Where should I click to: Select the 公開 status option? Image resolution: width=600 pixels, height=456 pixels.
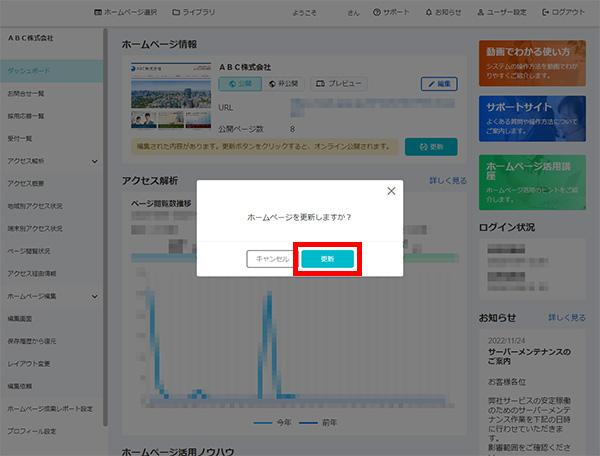click(x=239, y=85)
